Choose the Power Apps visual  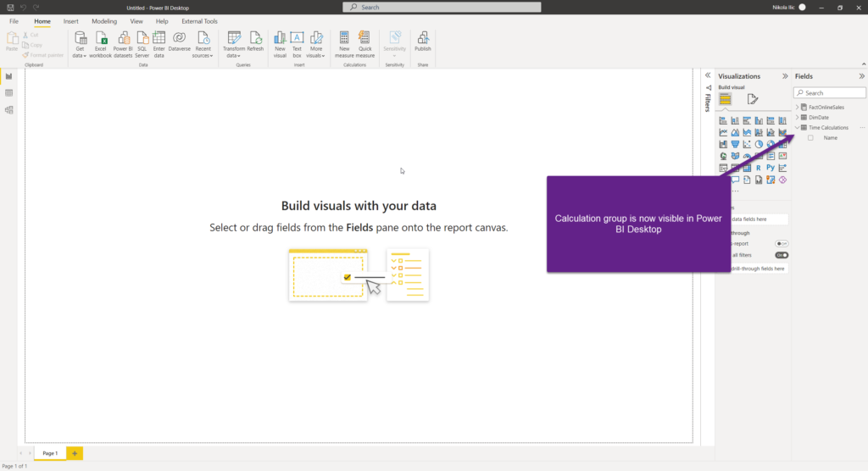782,180
